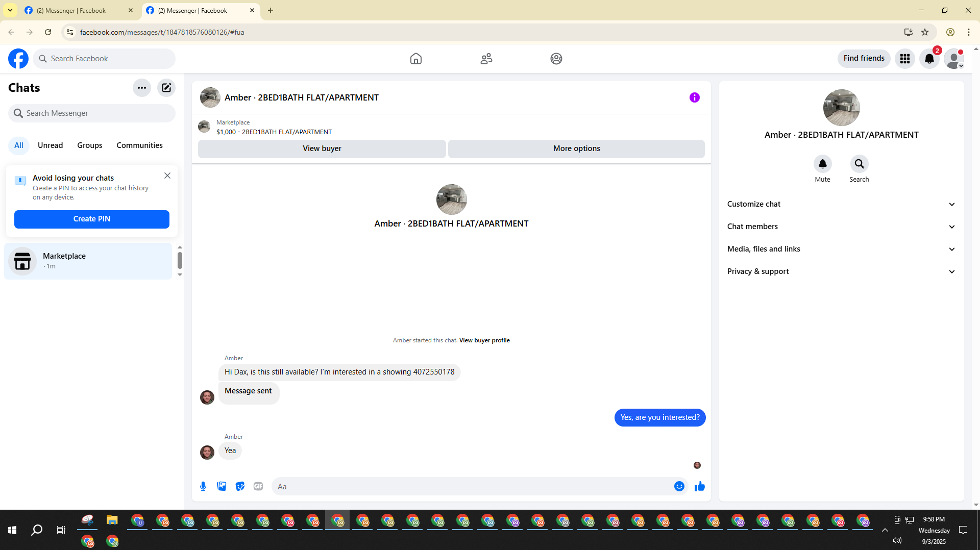Open the notifications bell
The height and width of the screenshot is (550, 980).
coord(929,59)
